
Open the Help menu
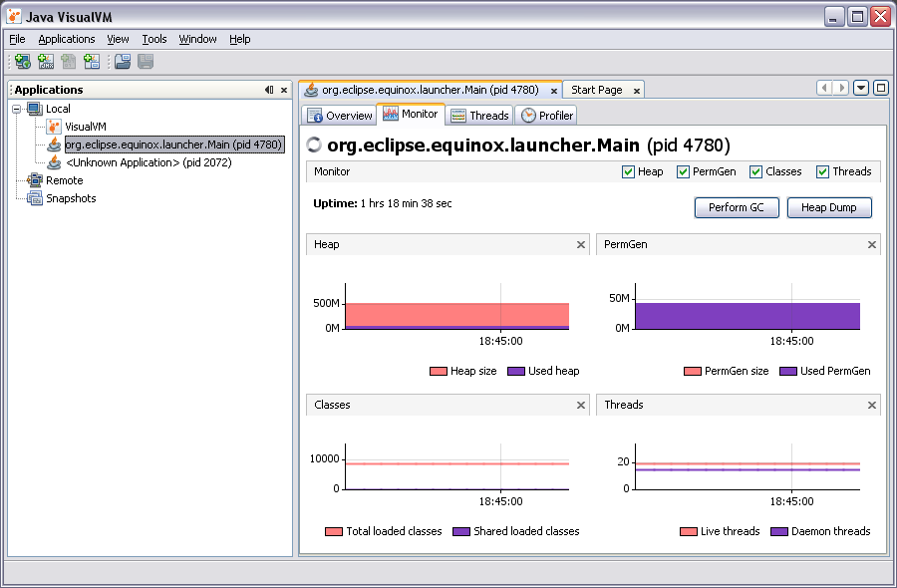(239, 39)
